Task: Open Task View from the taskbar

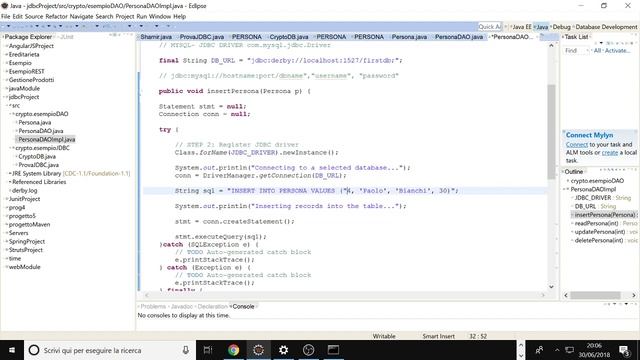Action: pyautogui.click(x=208, y=350)
